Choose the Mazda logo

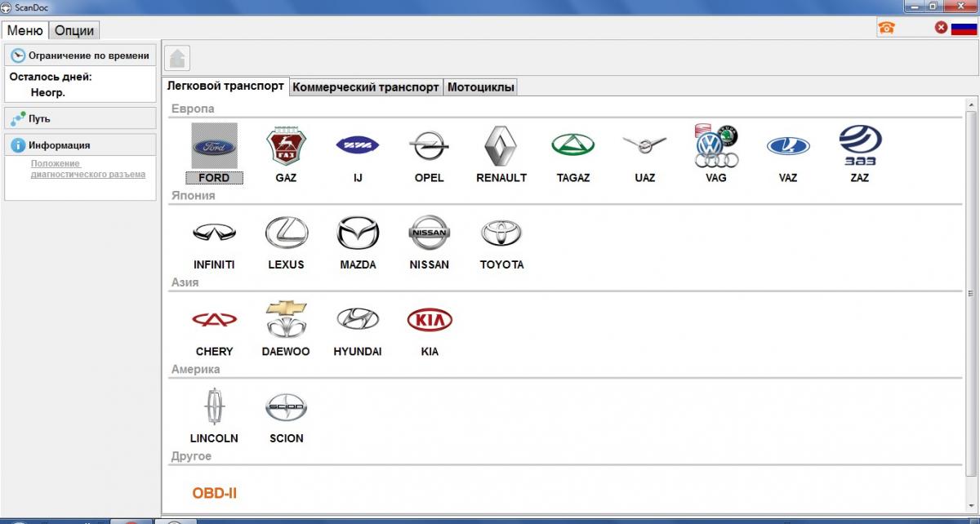pyautogui.click(x=358, y=233)
